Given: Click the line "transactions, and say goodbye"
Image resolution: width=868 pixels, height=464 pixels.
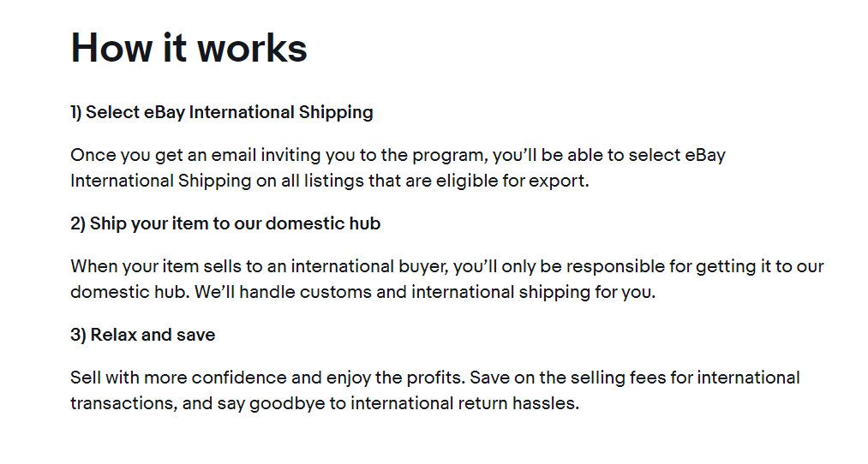Looking at the screenshot, I should pos(325,403).
